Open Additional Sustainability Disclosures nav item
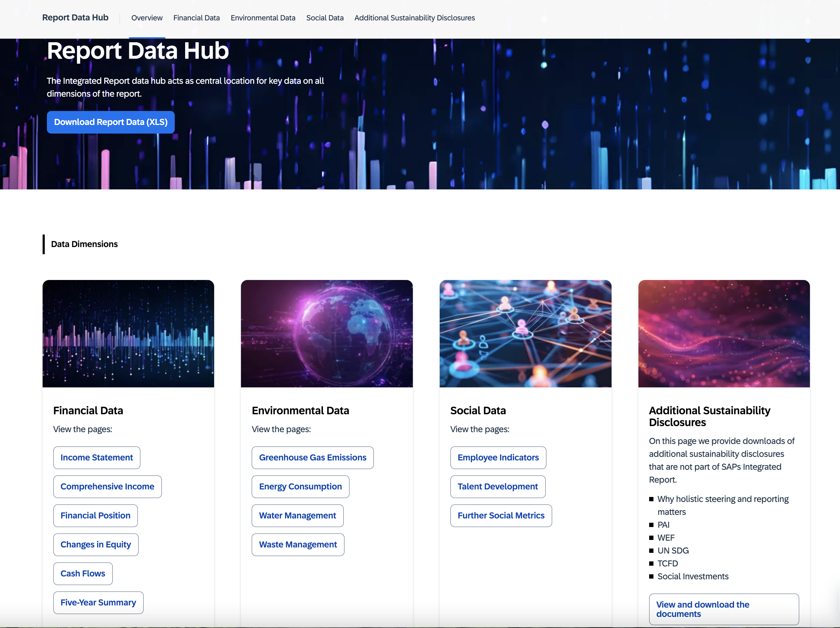 pyautogui.click(x=414, y=18)
